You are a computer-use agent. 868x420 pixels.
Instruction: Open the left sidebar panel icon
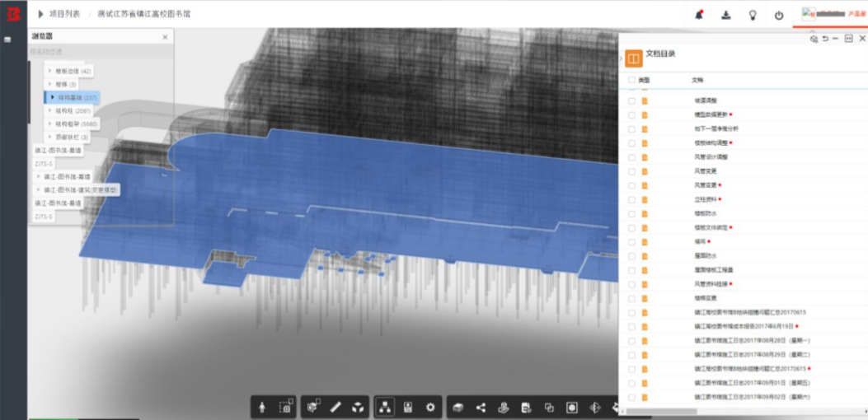tap(7, 40)
